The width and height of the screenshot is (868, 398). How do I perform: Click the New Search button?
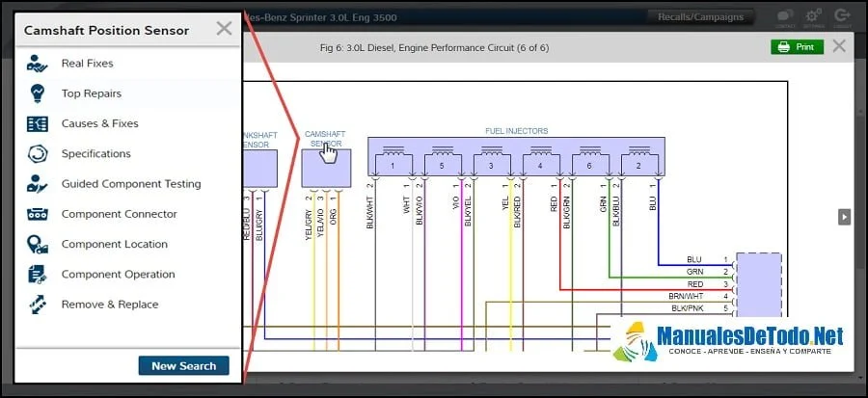(184, 366)
